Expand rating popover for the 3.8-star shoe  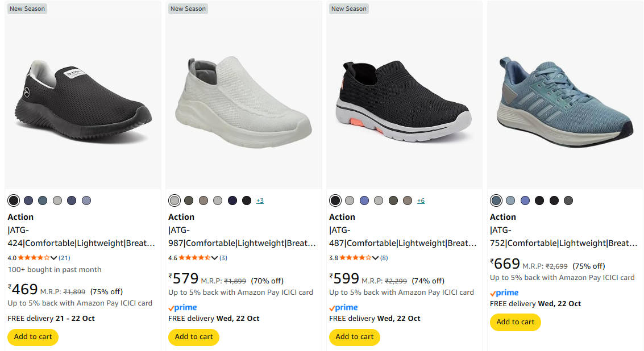pos(376,258)
